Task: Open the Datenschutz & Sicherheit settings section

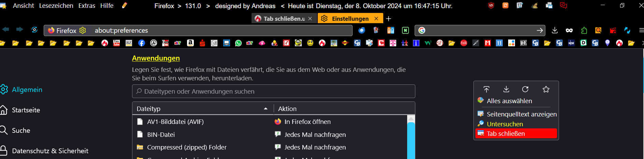Action: click(50, 151)
